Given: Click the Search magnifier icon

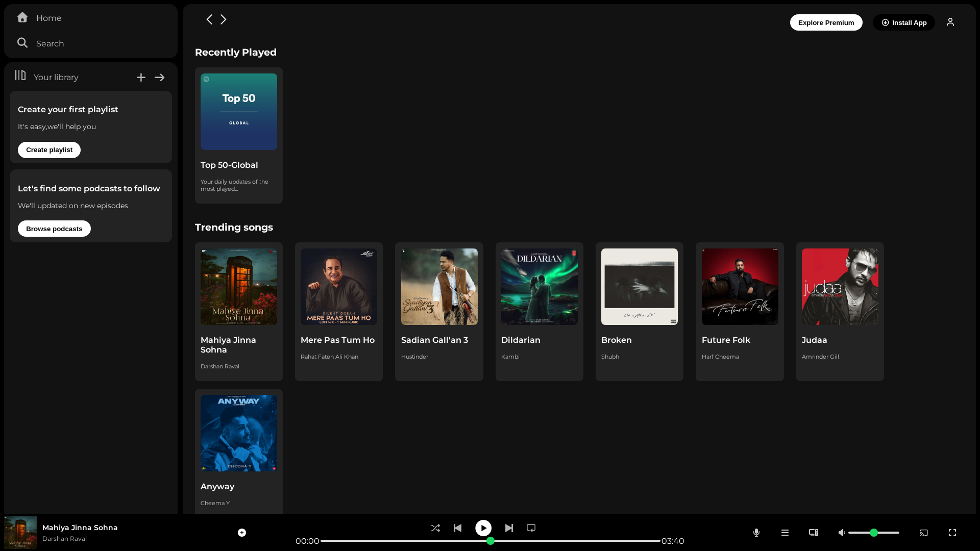Looking at the screenshot, I should pos(22,43).
